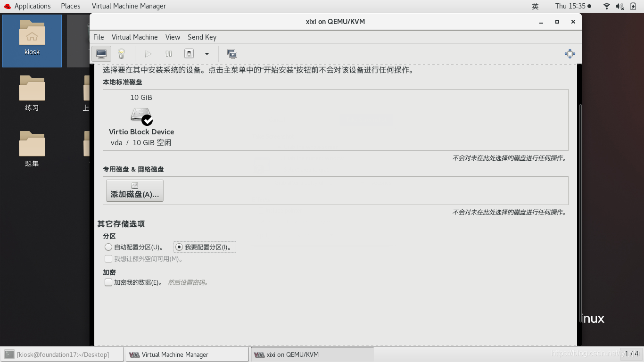Click the Virtio Block Device label

(141, 132)
